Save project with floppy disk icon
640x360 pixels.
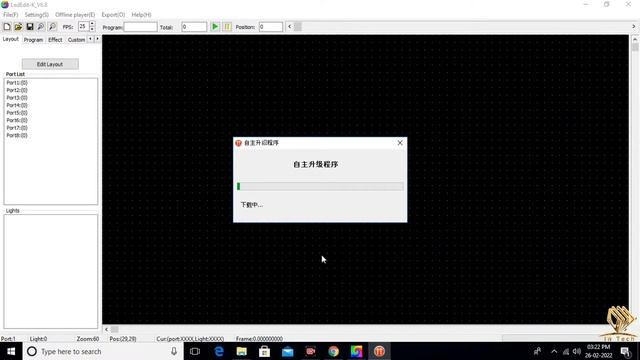pyautogui.click(x=30, y=27)
